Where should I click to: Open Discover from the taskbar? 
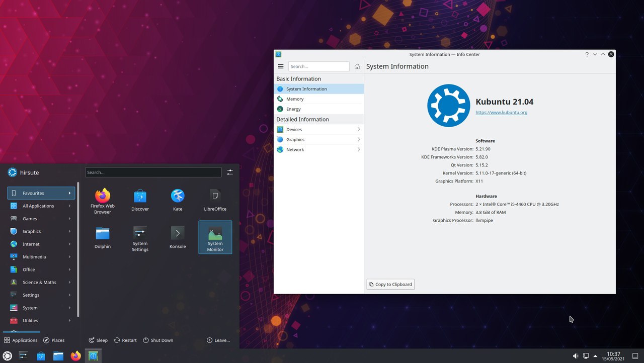pos(41,356)
